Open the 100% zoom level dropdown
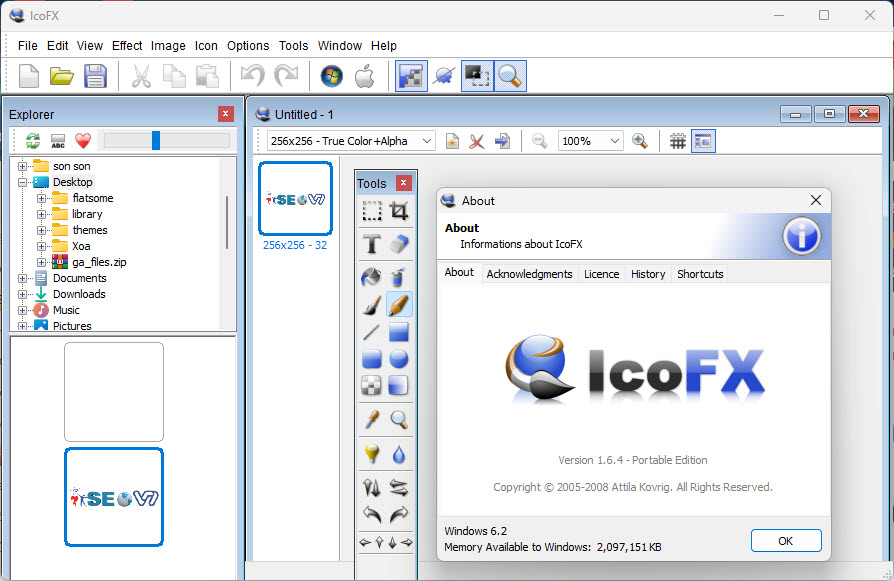 (x=590, y=141)
